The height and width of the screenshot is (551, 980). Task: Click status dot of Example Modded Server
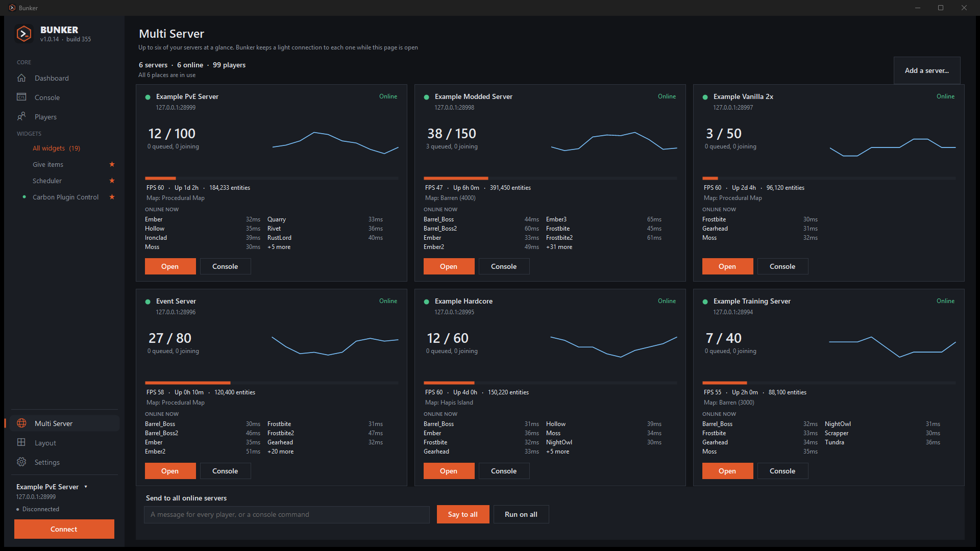coord(427,97)
